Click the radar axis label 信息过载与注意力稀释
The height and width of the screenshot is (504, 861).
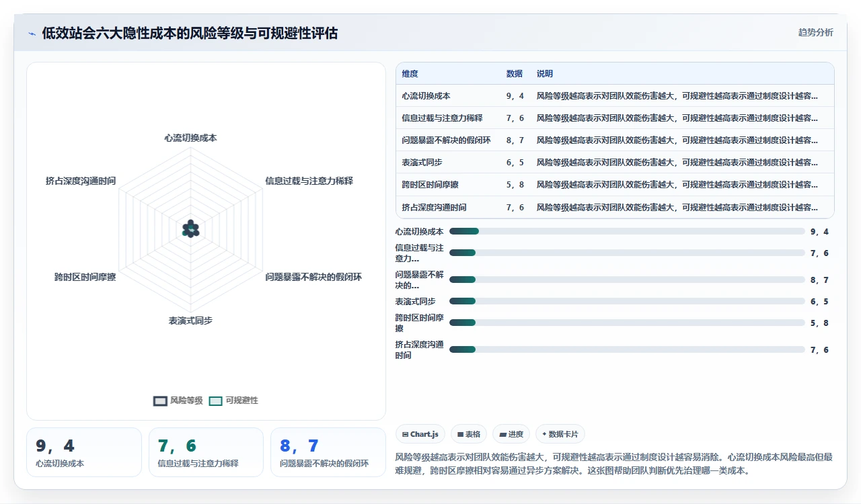pos(309,181)
